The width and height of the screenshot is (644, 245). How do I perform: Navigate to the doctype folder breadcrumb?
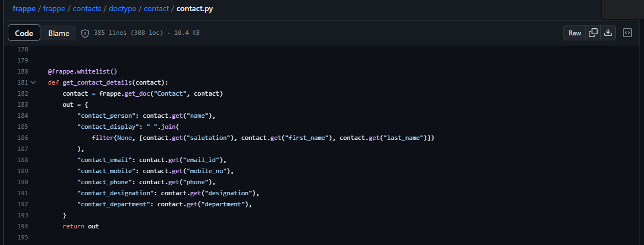[123, 8]
